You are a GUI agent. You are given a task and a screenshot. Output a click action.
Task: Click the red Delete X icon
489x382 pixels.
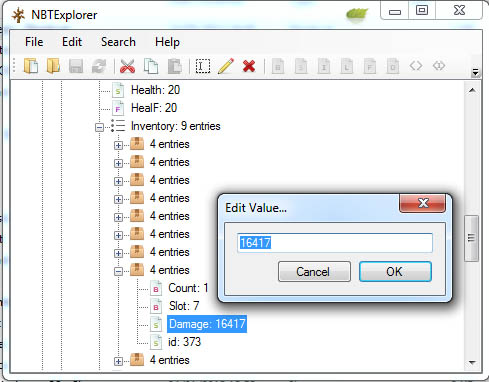(249, 66)
